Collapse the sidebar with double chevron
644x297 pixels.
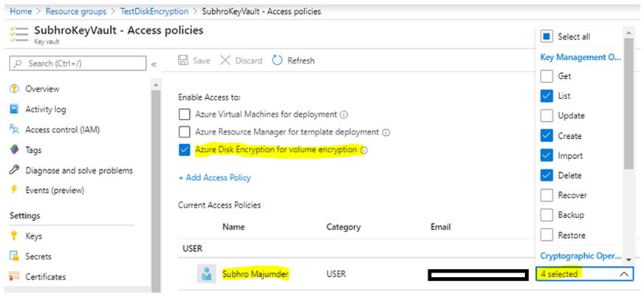pos(154,64)
